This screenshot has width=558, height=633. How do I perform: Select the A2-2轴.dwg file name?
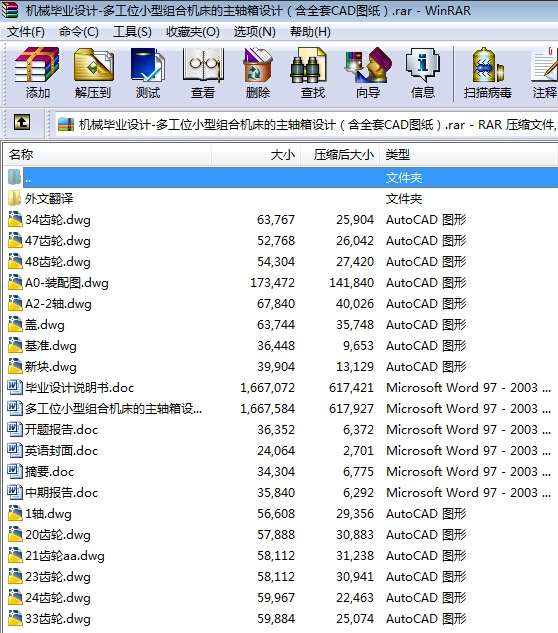coord(58,304)
